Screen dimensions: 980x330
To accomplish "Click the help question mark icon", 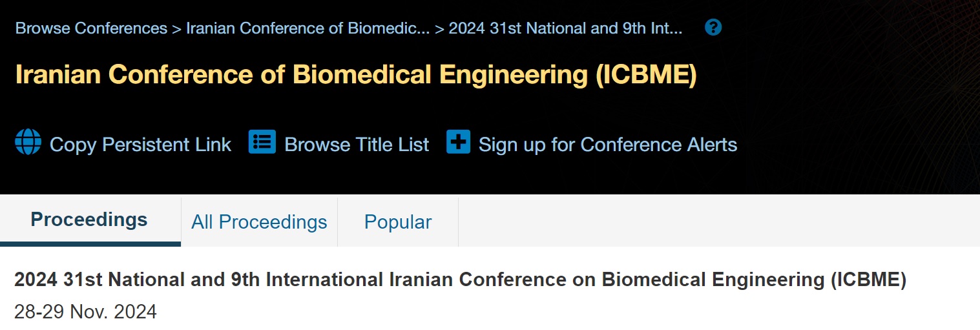I will click(x=713, y=28).
